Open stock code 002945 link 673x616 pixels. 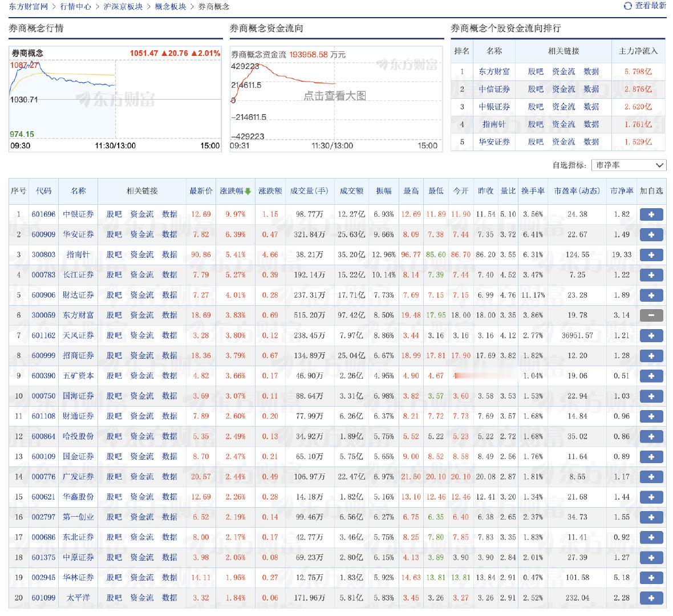click(x=43, y=577)
